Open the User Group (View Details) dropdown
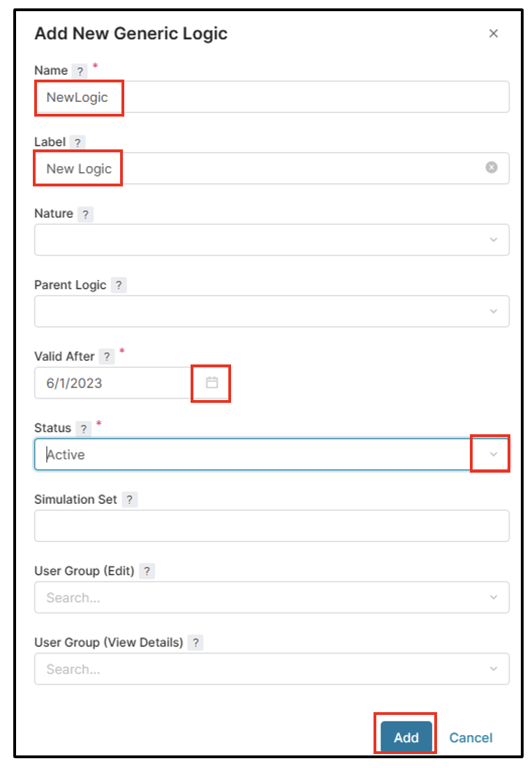This screenshot has height=768, width=532. click(494, 669)
